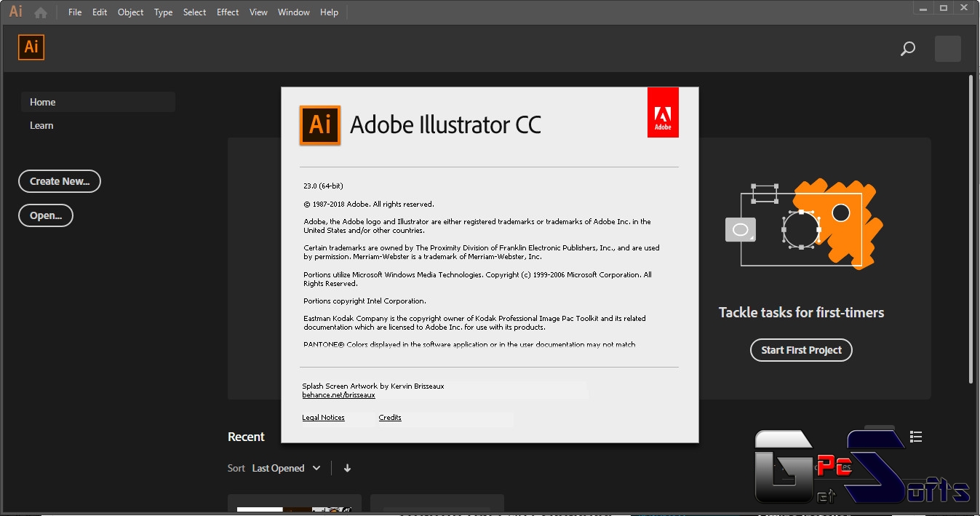Click the Ai icon in the About dialog
Viewport: 980px width, 516px height.
[320, 125]
